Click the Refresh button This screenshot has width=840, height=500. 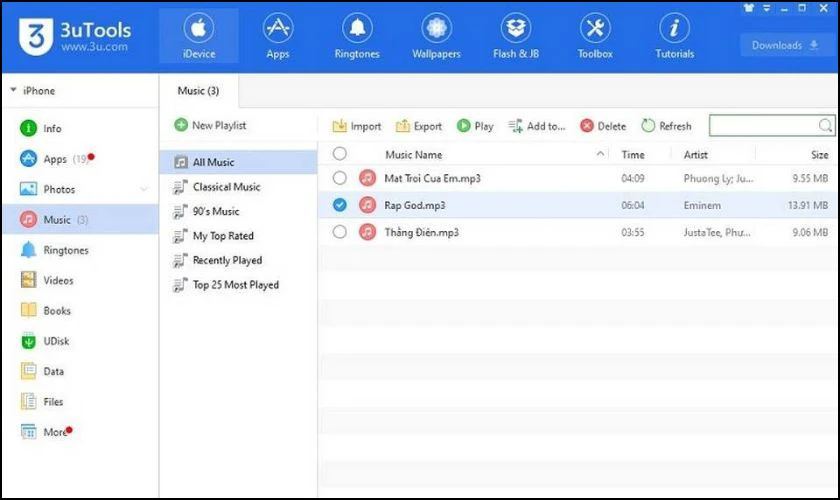pos(666,126)
